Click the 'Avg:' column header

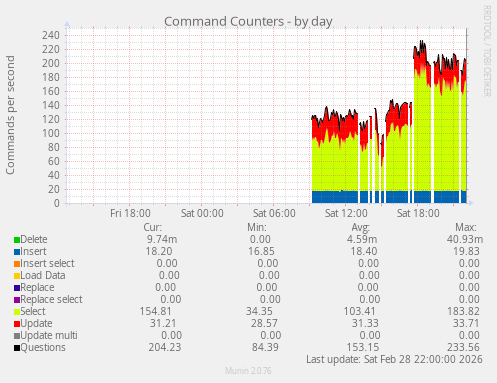tap(361, 227)
